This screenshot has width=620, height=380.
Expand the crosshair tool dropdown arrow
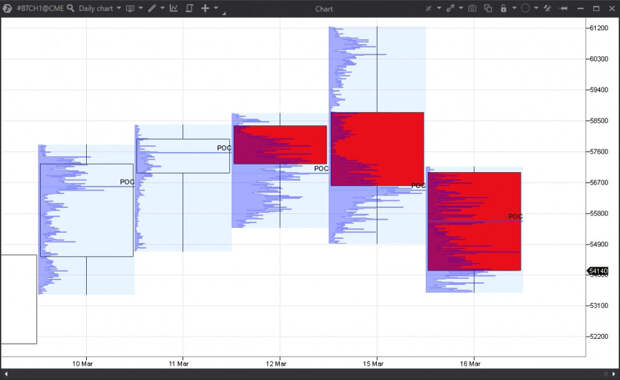(x=216, y=8)
